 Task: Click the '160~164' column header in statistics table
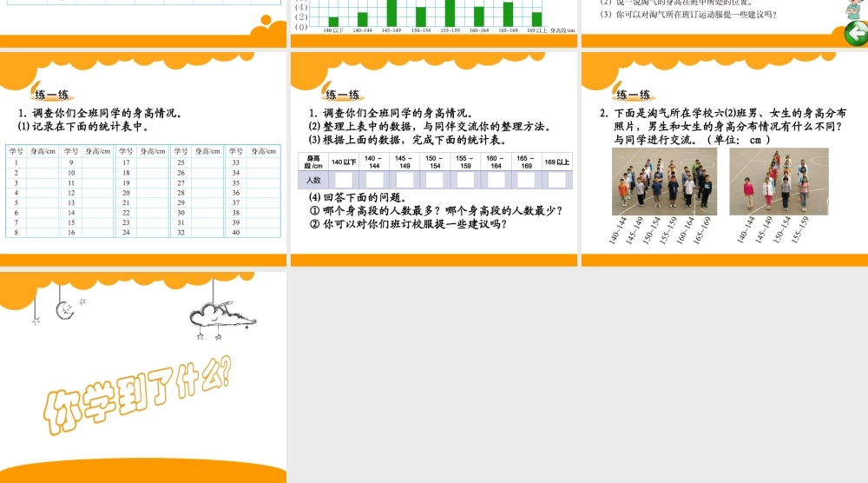click(x=496, y=162)
